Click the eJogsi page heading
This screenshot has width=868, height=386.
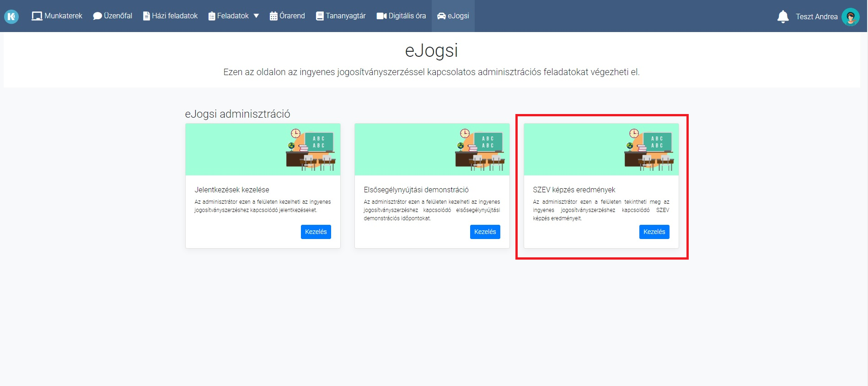click(432, 50)
